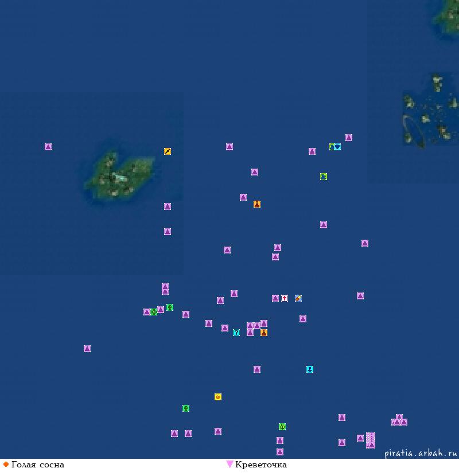459x476 pixels.
Task: Click the orange potion flask near the armor markers
Action: [256, 204]
